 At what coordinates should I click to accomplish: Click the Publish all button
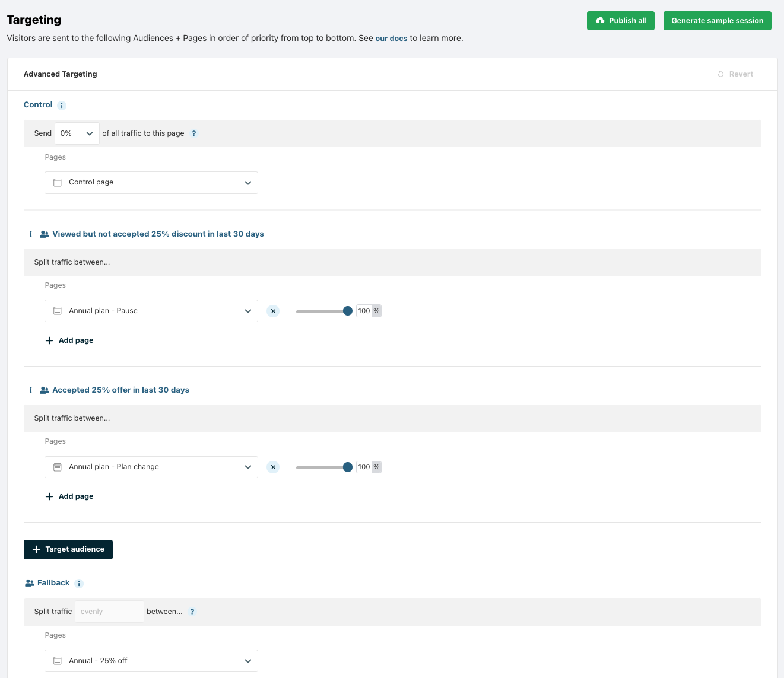coord(620,21)
